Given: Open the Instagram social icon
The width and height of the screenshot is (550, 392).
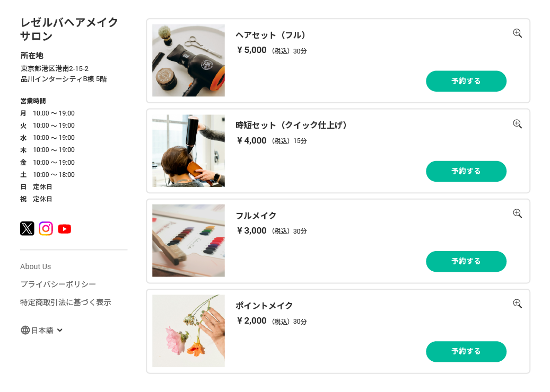Looking at the screenshot, I should pyautogui.click(x=46, y=228).
